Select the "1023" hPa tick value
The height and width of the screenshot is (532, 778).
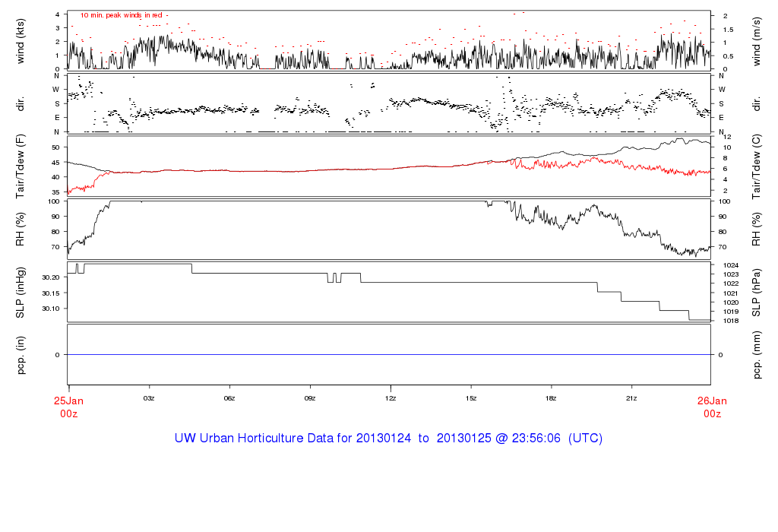pyautogui.click(x=731, y=274)
